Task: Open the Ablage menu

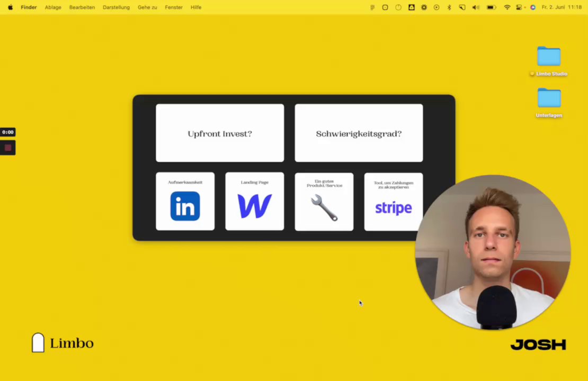Action: [x=53, y=7]
